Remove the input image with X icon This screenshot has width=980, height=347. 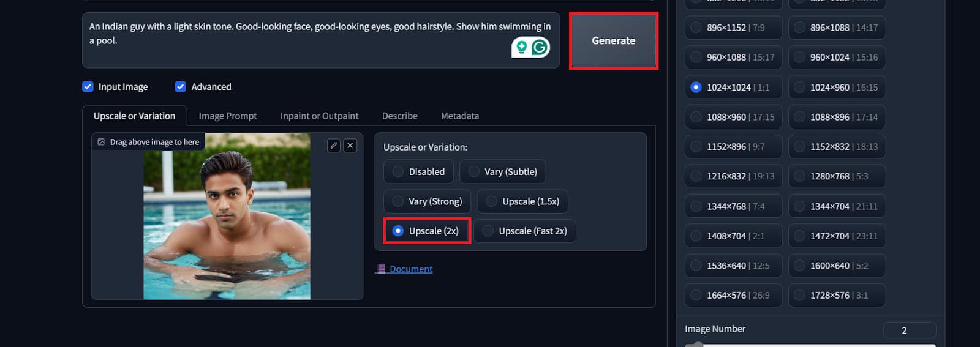coord(350,145)
